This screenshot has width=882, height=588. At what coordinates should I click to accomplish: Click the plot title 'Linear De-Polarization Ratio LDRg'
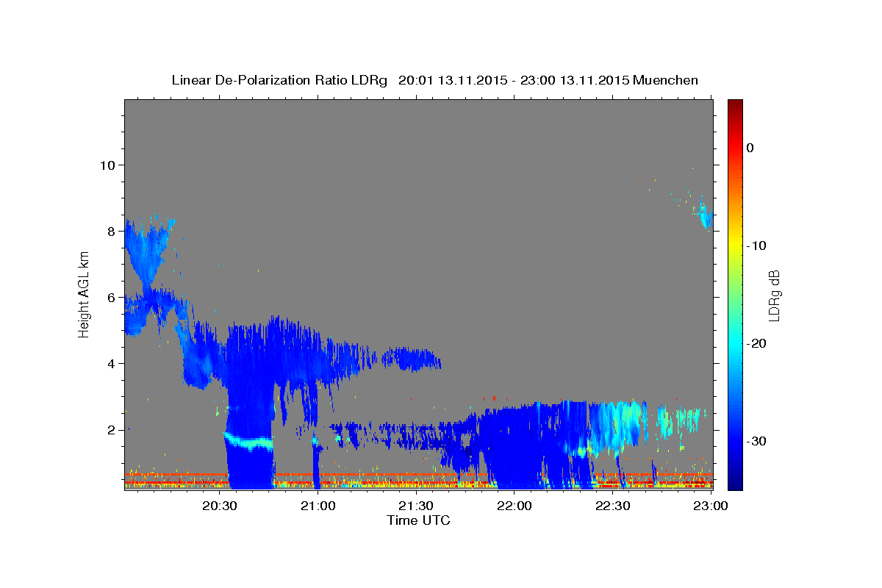pos(279,80)
